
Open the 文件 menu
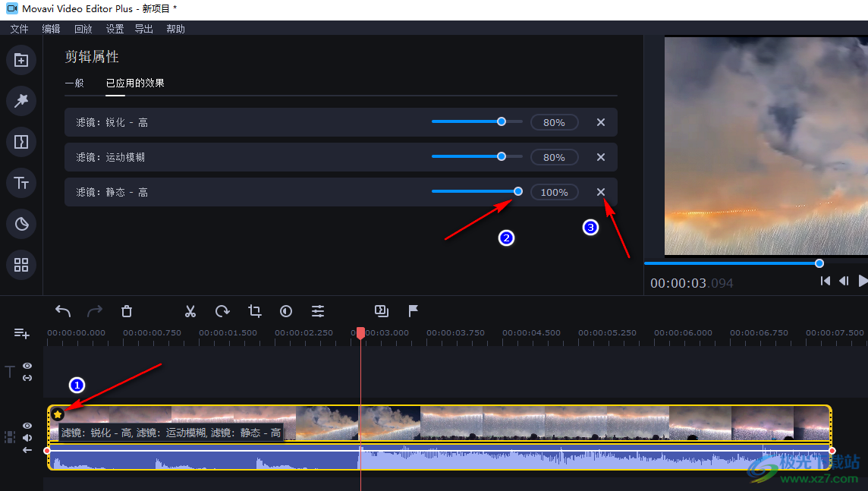(20, 29)
